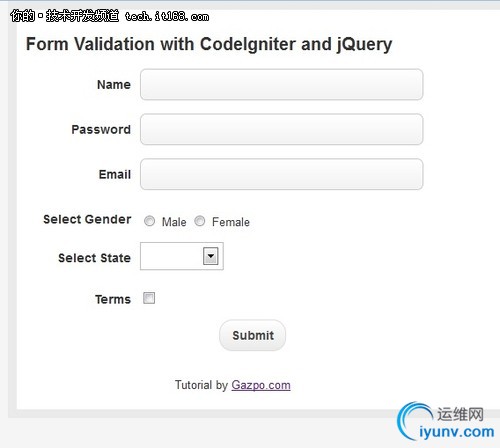This screenshot has width=500, height=448.
Task: Click the Terms label text
Action: [x=113, y=299]
